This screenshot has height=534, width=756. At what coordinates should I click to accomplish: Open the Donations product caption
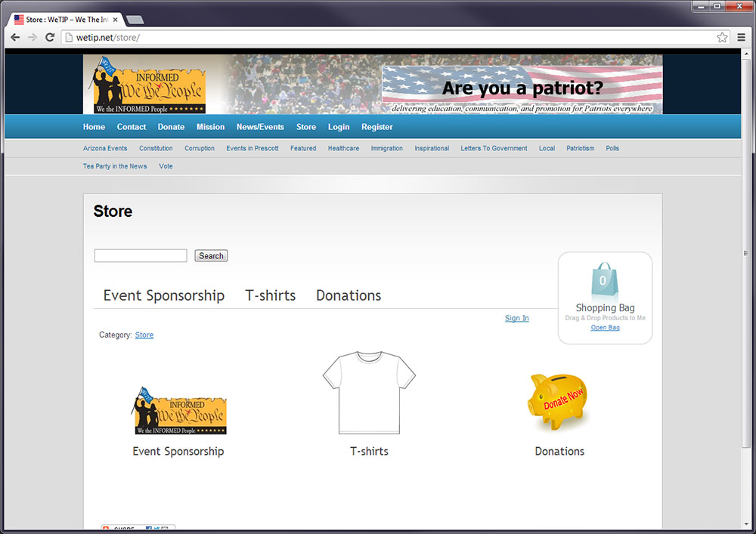coord(559,451)
